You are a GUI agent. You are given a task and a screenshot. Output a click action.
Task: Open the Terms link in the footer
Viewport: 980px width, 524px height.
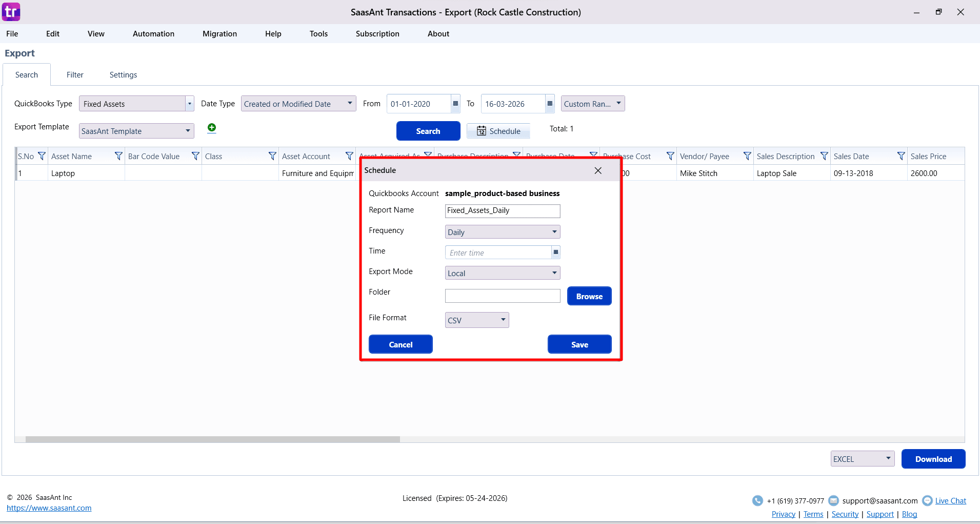(813, 514)
